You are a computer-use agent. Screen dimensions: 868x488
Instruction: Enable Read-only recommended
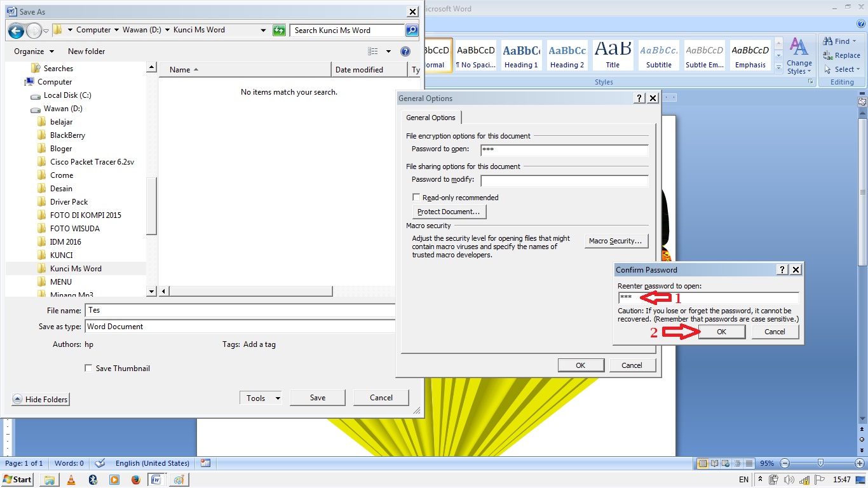pos(416,197)
